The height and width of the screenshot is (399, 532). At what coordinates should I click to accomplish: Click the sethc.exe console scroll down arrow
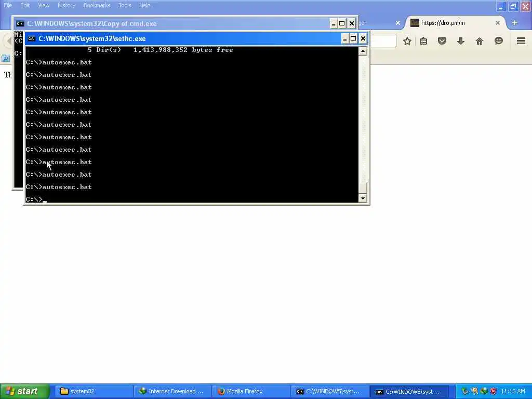[363, 198]
